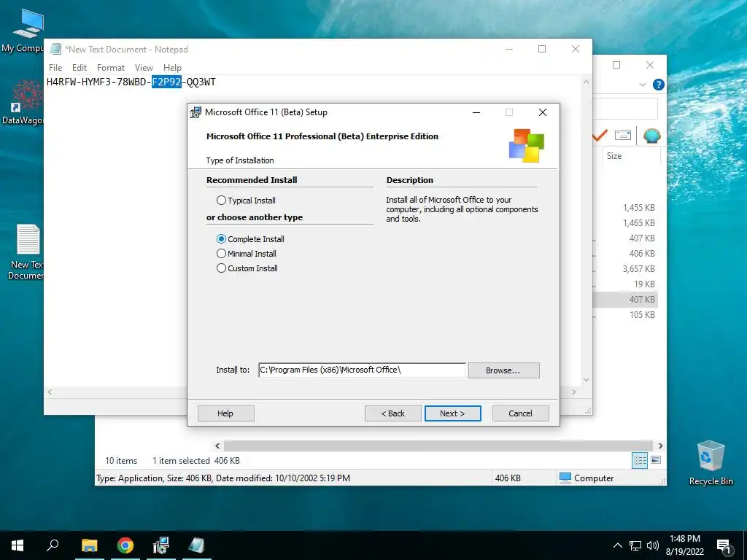Cancel the Office 11 setup
Screen dimensions: 747x560
(520, 413)
